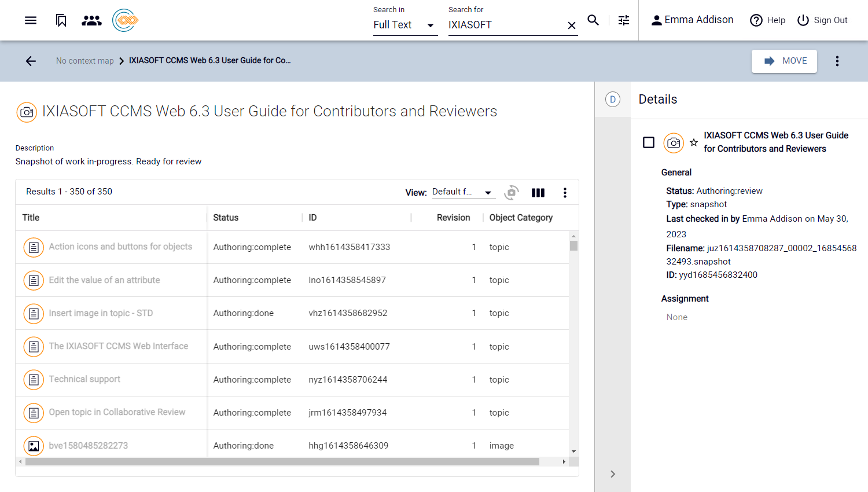
Task: Open Action icons and buttons for objects
Action: (120, 247)
